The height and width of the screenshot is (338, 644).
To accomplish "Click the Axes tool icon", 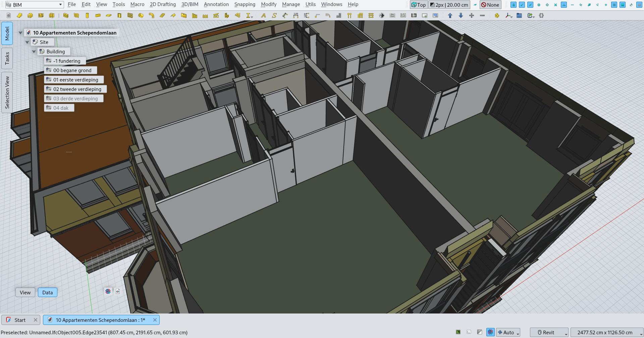I will coord(350,15).
